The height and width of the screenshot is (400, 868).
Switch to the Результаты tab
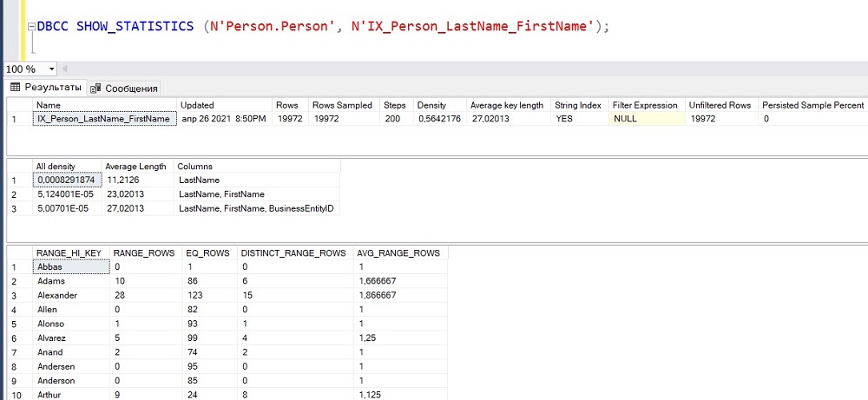(x=44, y=88)
